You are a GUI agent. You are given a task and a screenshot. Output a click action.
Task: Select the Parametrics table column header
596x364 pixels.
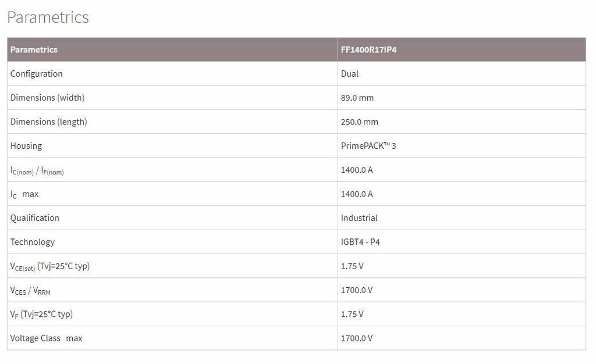[34, 50]
